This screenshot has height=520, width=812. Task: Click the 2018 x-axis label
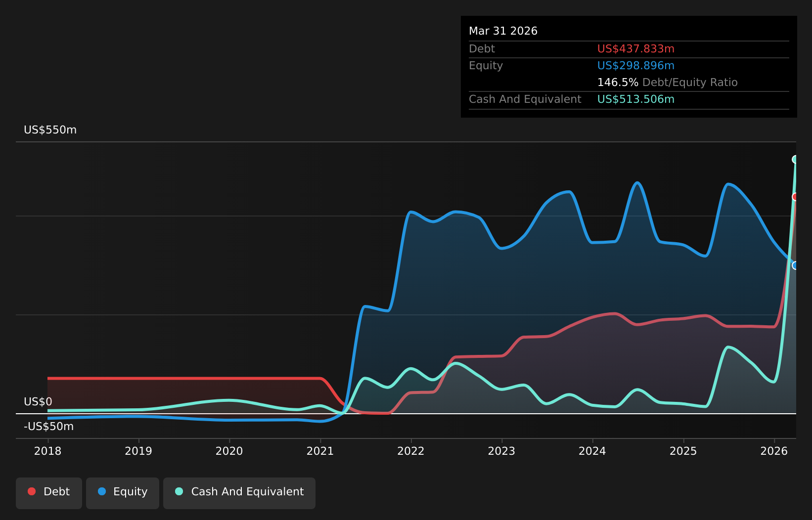click(48, 451)
